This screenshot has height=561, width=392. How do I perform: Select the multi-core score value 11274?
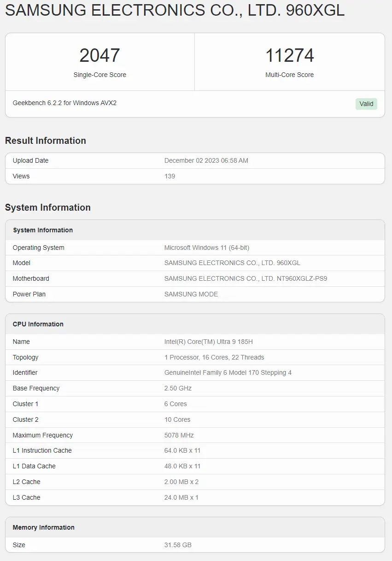[290, 55]
